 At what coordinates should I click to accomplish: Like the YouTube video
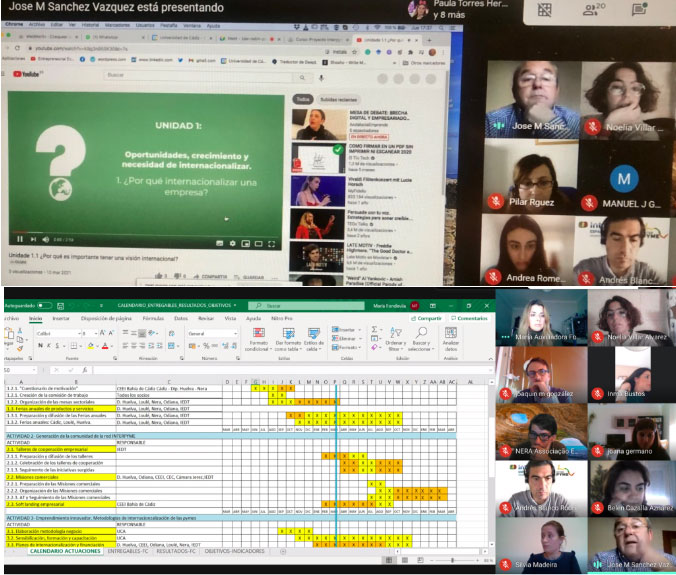[161, 275]
